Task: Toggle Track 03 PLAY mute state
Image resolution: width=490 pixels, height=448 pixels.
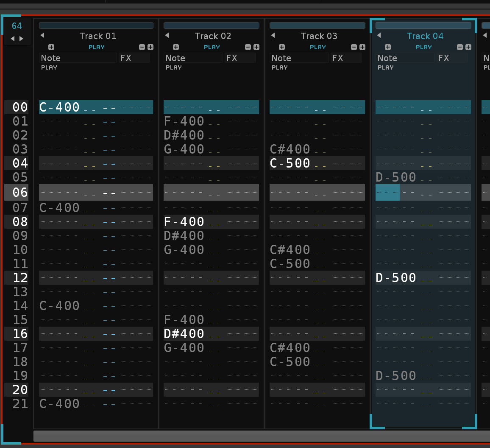Action: pyautogui.click(x=318, y=47)
